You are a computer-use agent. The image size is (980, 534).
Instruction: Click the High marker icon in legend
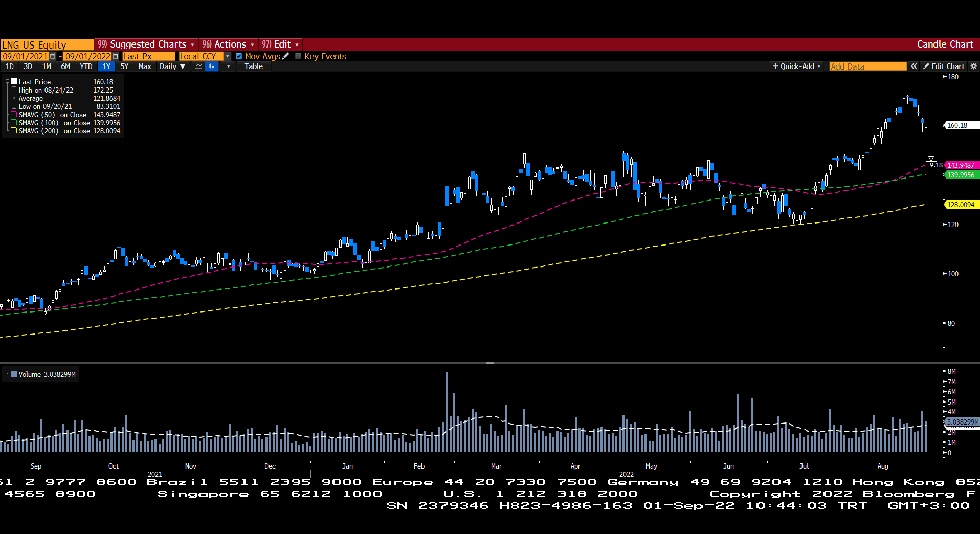click(14, 90)
